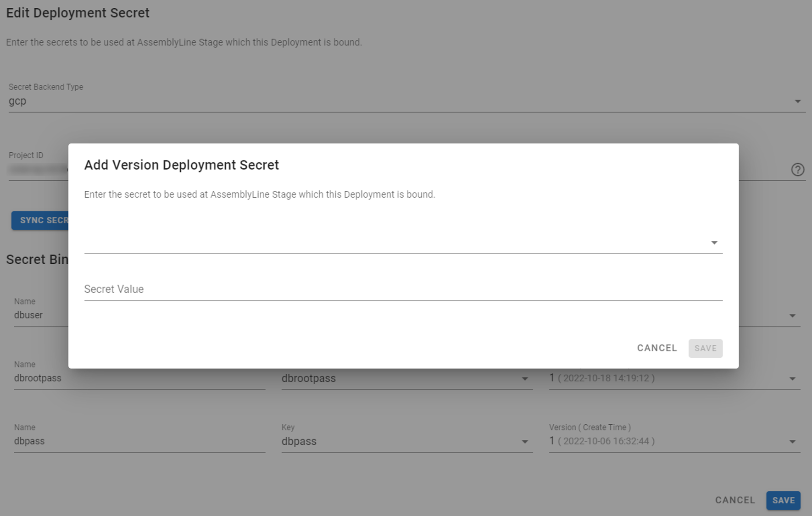This screenshot has width=812, height=516.
Task: Click the help icon beside Project ID
Action: pyautogui.click(x=797, y=170)
